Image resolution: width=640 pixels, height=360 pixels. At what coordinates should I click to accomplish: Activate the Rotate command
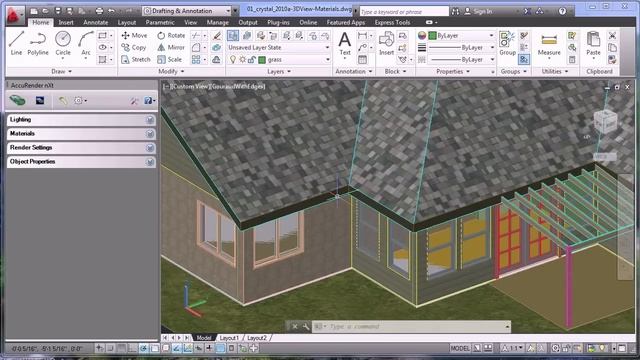[171, 36]
